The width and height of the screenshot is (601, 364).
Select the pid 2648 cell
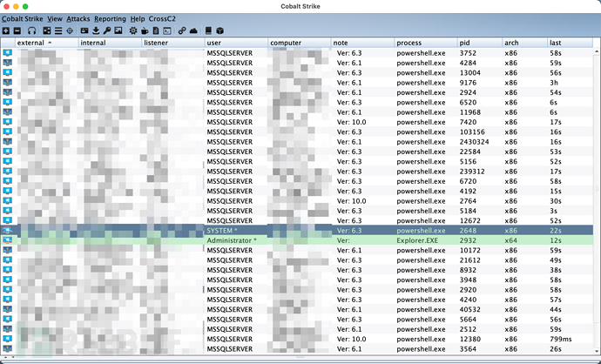pos(480,230)
